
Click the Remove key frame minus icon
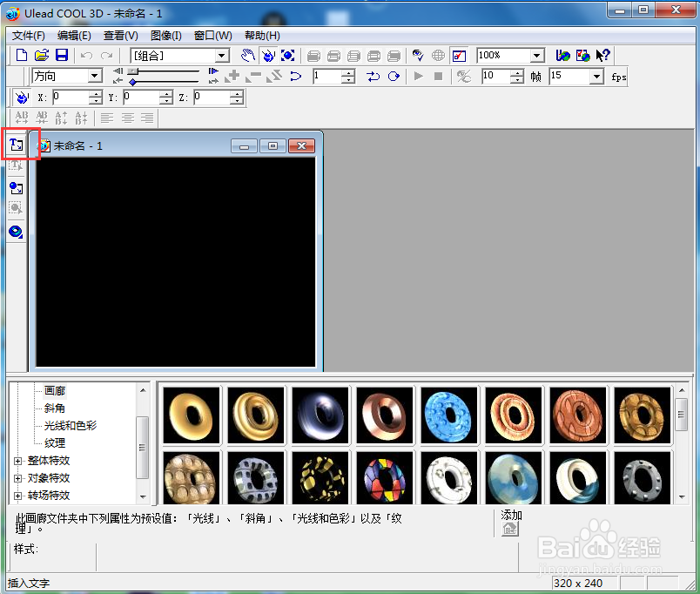click(253, 76)
